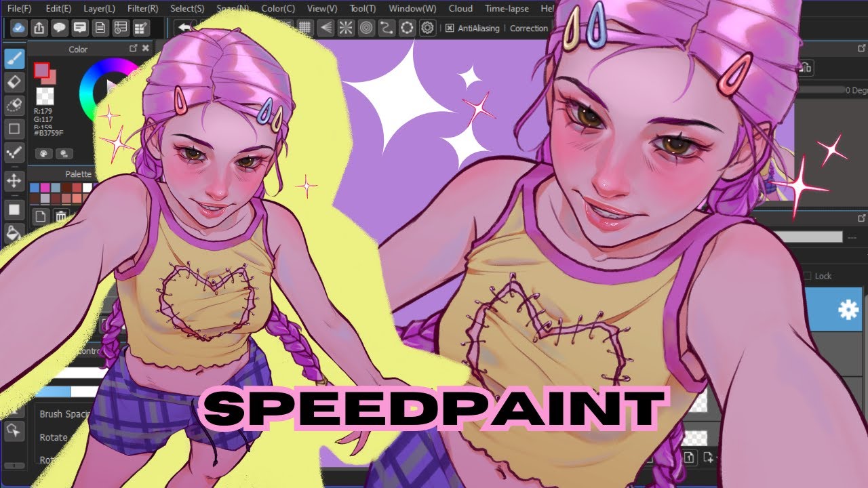
Task: Click the layer opacity slider
Action: click(x=810, y=237)
